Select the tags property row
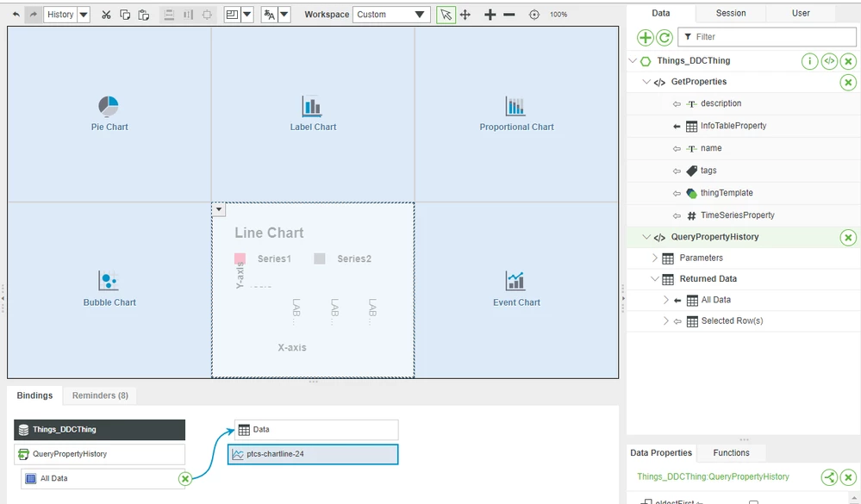 [743, 171]
